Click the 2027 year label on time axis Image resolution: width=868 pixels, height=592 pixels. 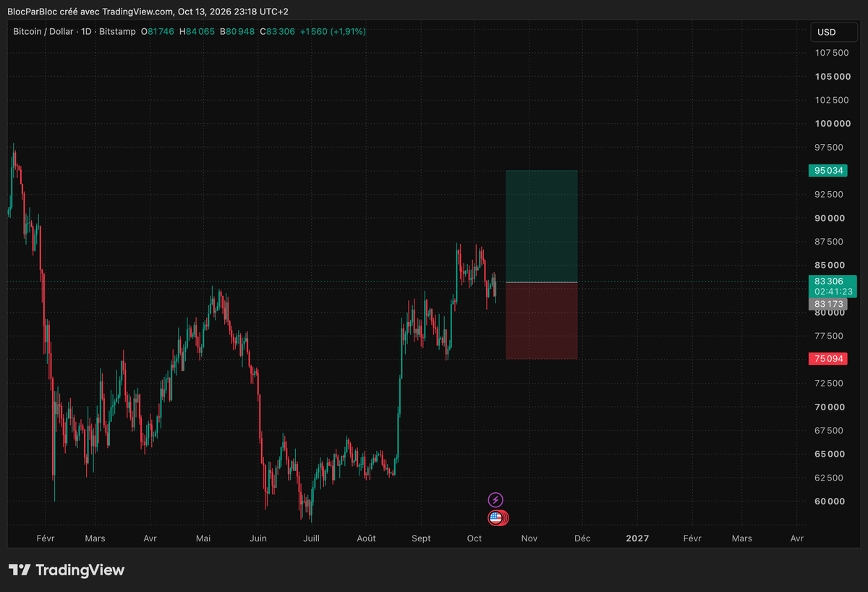pos(637,538)
